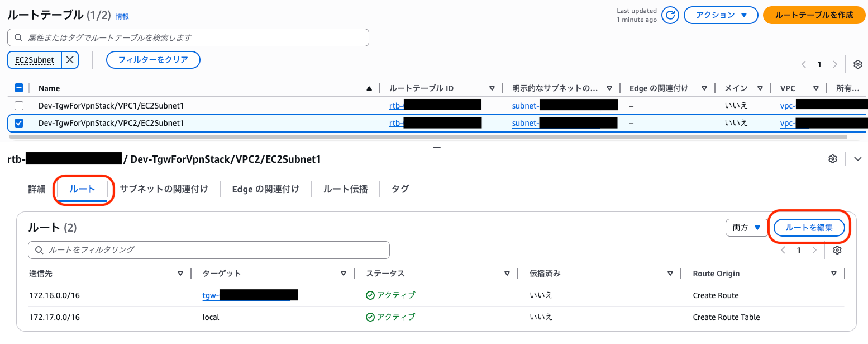The width and height of the screenshot is (868, 344).
Task: Click active status icon for 172.16.0.0/16
Action: click(x=370, y=295)
